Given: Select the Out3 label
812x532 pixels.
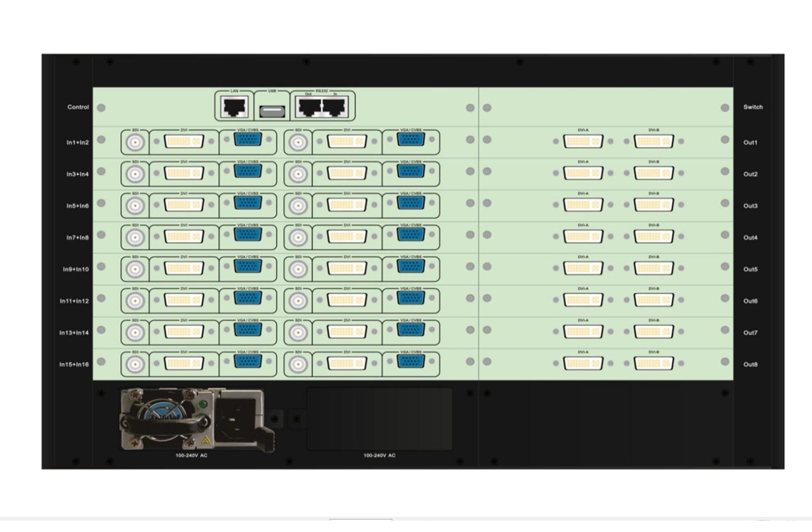Looking at the screenshot, I should tap(750, 206).
